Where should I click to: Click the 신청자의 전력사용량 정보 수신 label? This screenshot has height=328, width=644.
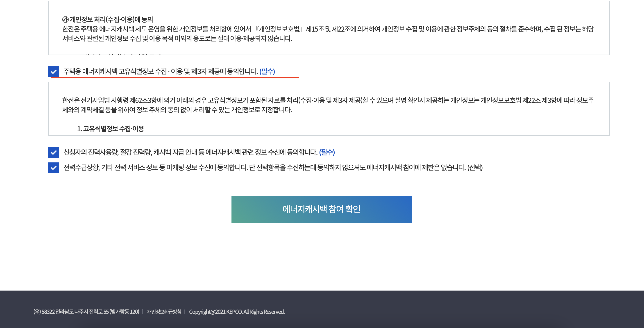point(190,152)
